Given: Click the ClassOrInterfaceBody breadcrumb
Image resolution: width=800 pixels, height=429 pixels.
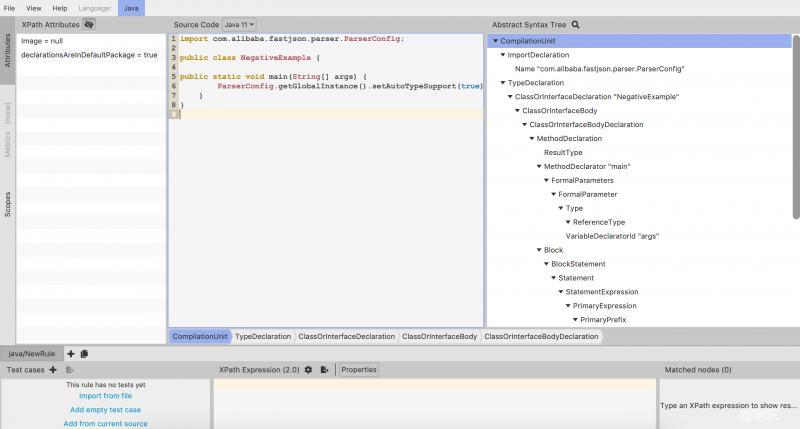Looking at the screenshot, I should click(x=439, y=337).
